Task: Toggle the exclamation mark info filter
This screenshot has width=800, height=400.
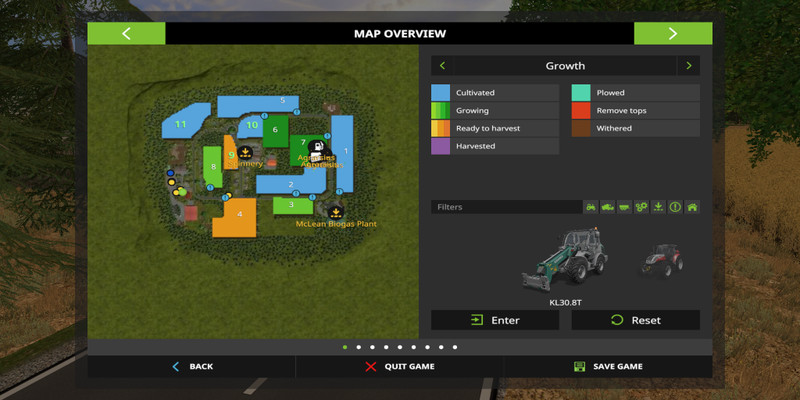Action: (675, 207)
